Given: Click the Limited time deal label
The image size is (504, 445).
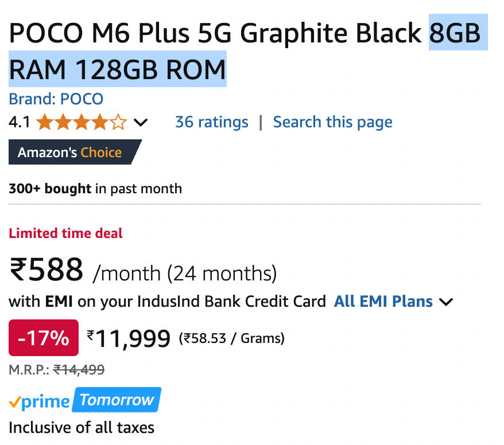Looking at the screenshot, I should tap(65, 233).
